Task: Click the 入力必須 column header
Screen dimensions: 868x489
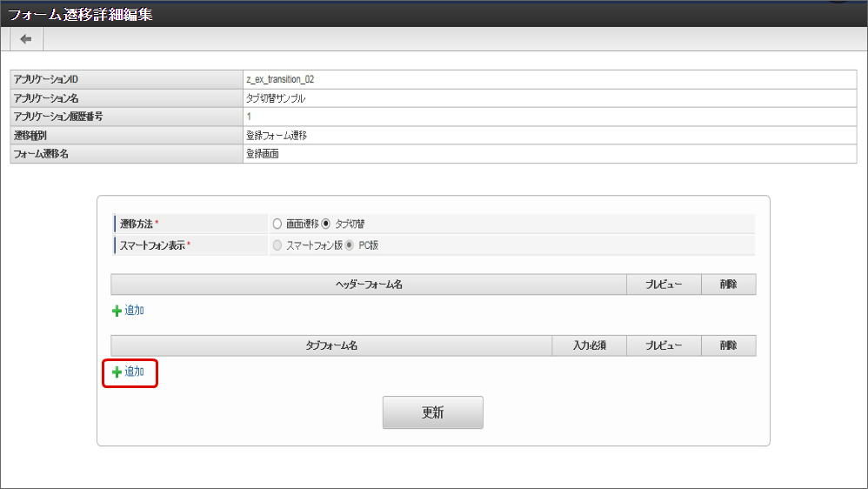Action: 589,345
